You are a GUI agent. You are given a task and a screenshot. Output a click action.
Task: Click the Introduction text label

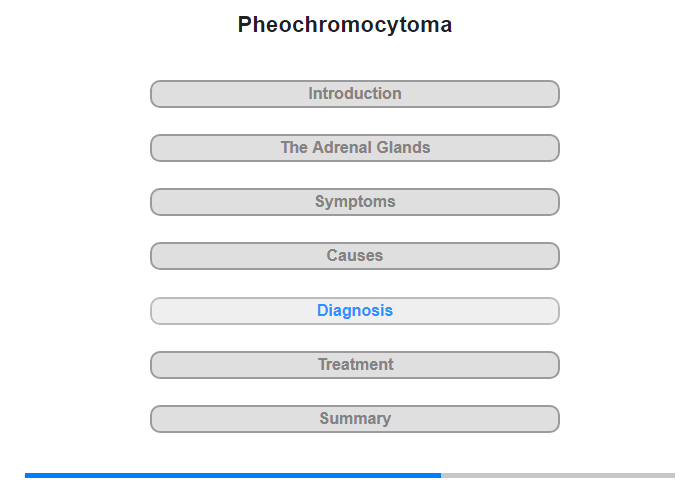coord(355,93)
